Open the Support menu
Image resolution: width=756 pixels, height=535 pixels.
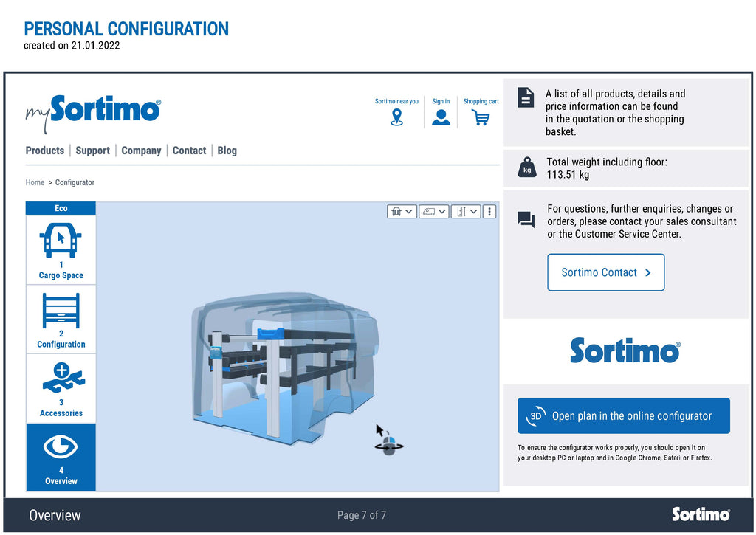[92, 151]
